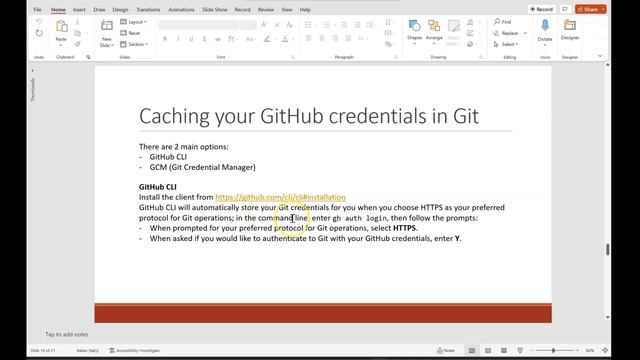Click the Increase Font Size icon
The image size is (640, 360).
pos(264,25)
